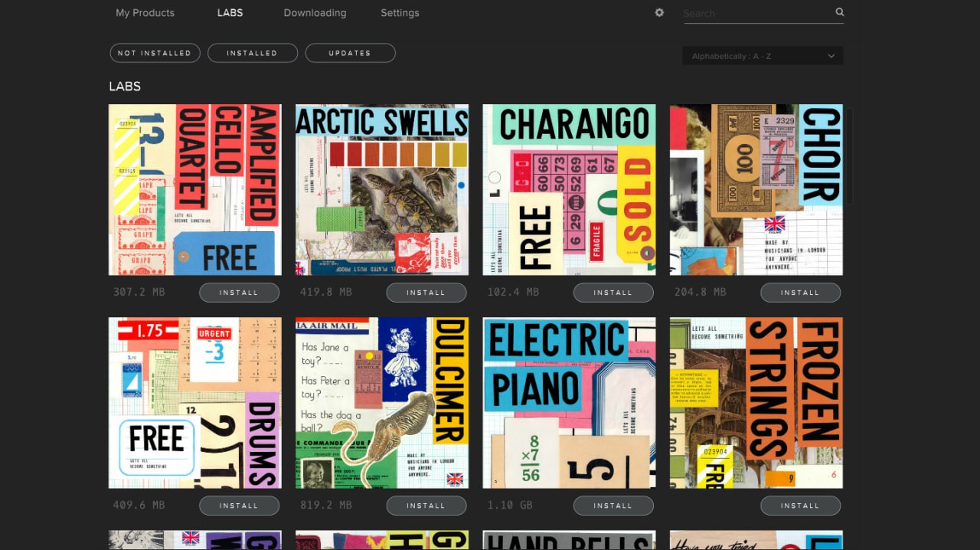Show products with Updates
This screenshot has width=980, height=550.
(x=350, y=53)
